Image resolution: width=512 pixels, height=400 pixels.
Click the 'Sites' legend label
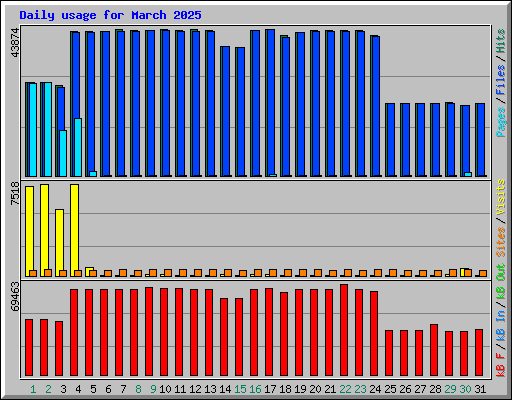pyautogui.click(x=500, y=242)
